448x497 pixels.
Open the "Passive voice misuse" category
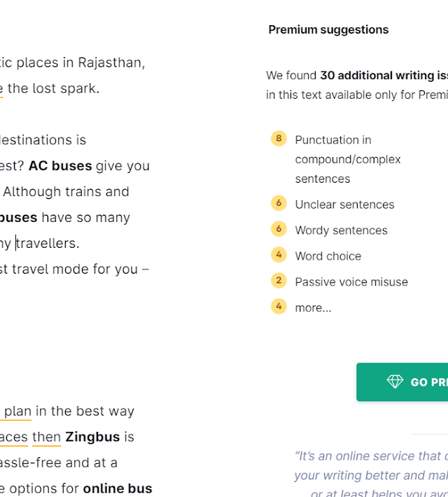point(351,282)
